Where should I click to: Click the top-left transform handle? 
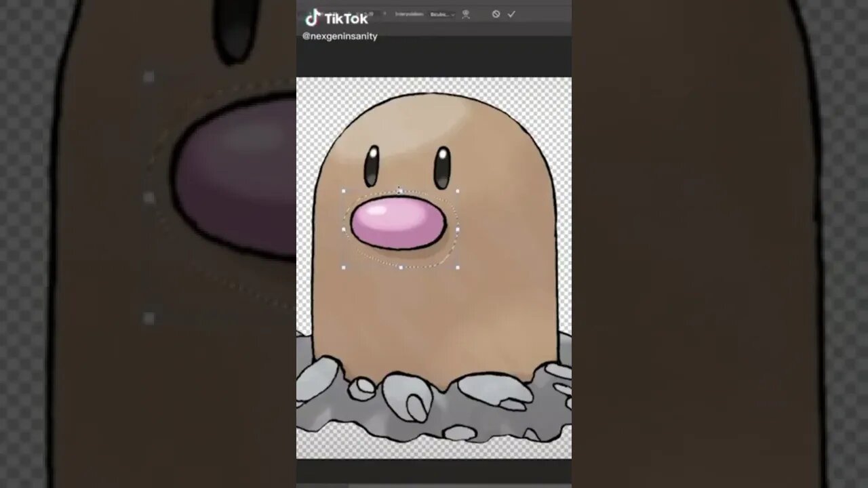point(344,191)
